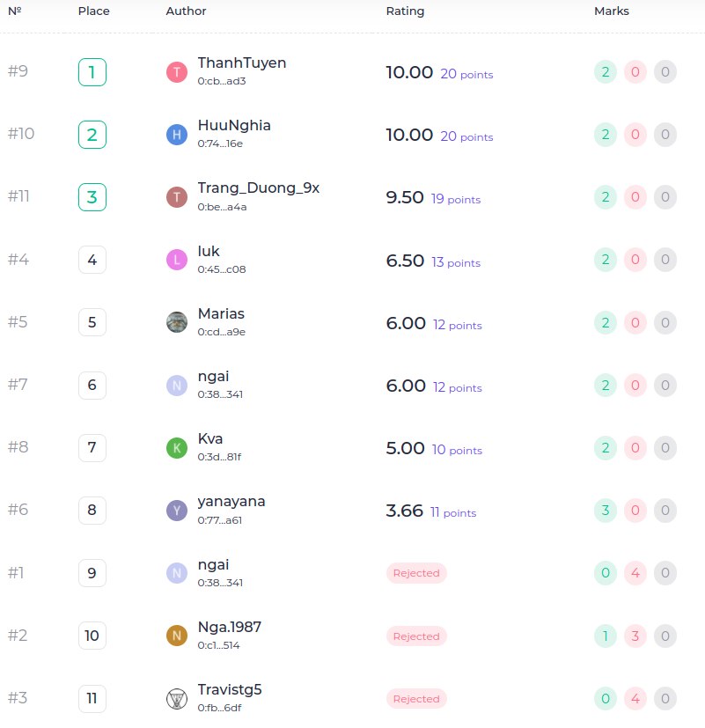
Task: Sort by the Place column header
Action: coord(92,11)
